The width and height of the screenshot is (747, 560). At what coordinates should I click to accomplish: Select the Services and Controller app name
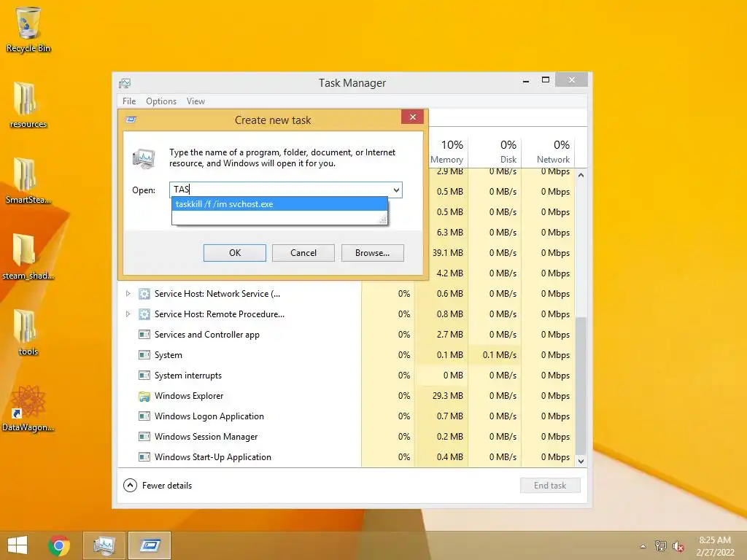[206, 335]
